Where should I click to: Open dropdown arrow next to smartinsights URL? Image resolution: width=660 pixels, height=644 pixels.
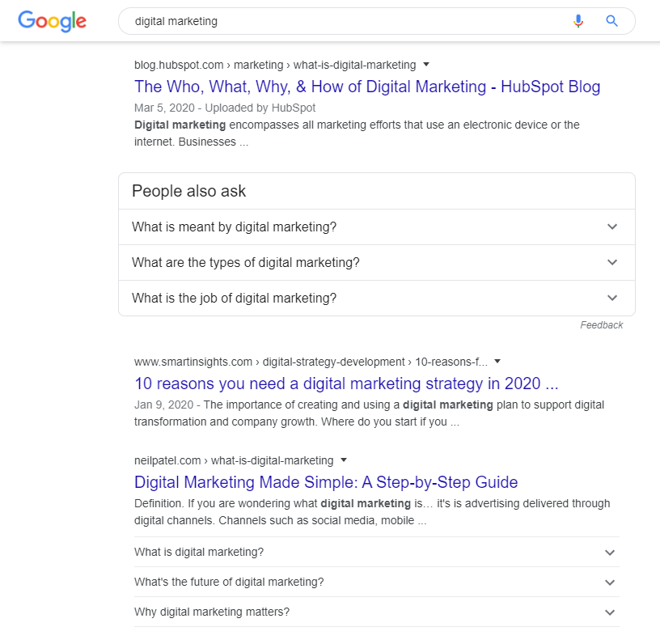coord(497,361)
